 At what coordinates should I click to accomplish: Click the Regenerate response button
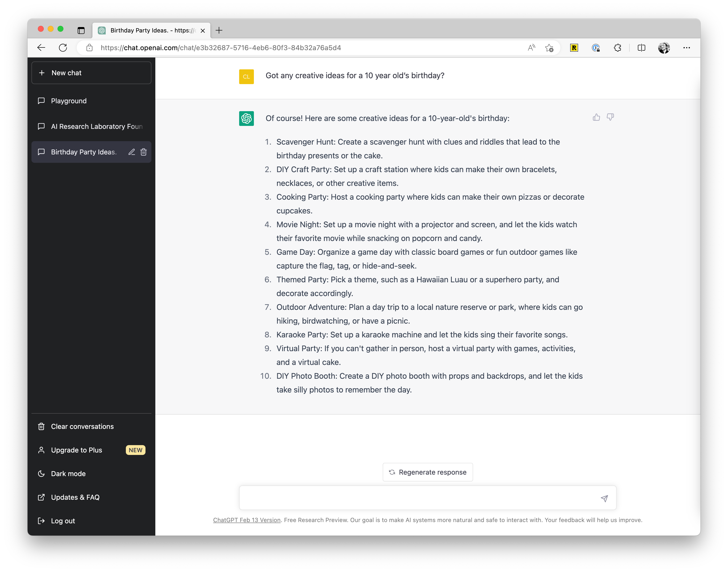[428, 472]
